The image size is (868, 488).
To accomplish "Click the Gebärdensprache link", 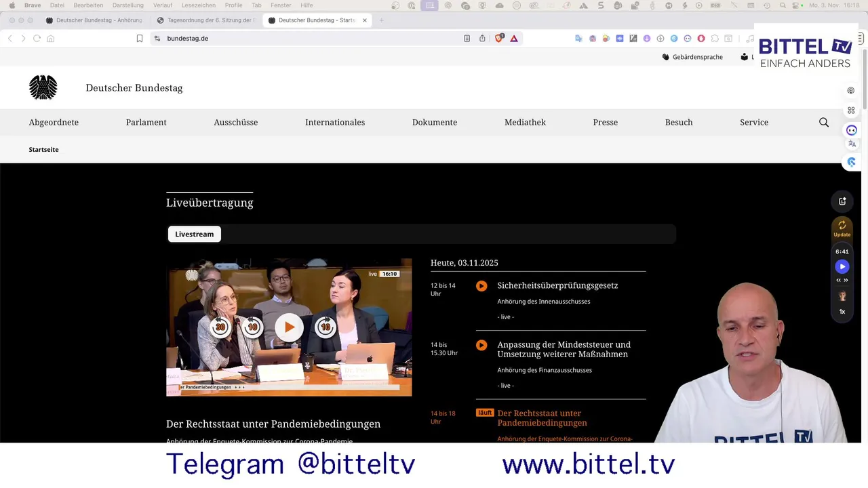I will (x=697, y=57).
